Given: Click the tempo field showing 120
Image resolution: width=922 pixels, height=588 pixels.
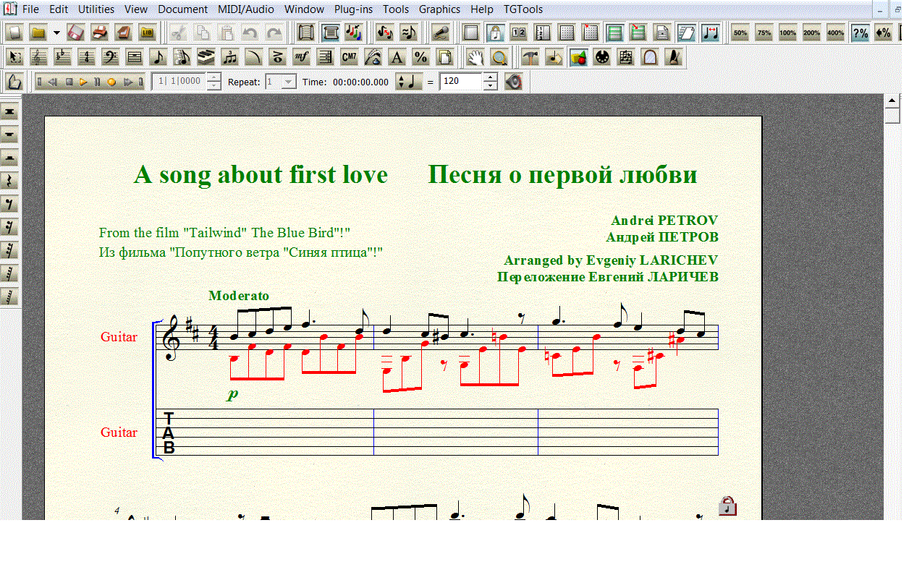Looking at the screenshot, I should [460, 82].
